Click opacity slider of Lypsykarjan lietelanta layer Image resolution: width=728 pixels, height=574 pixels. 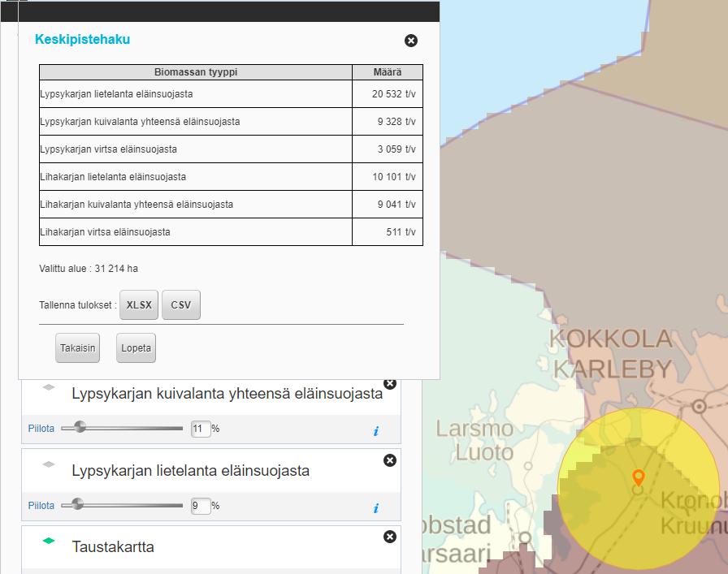click(122, 505)
